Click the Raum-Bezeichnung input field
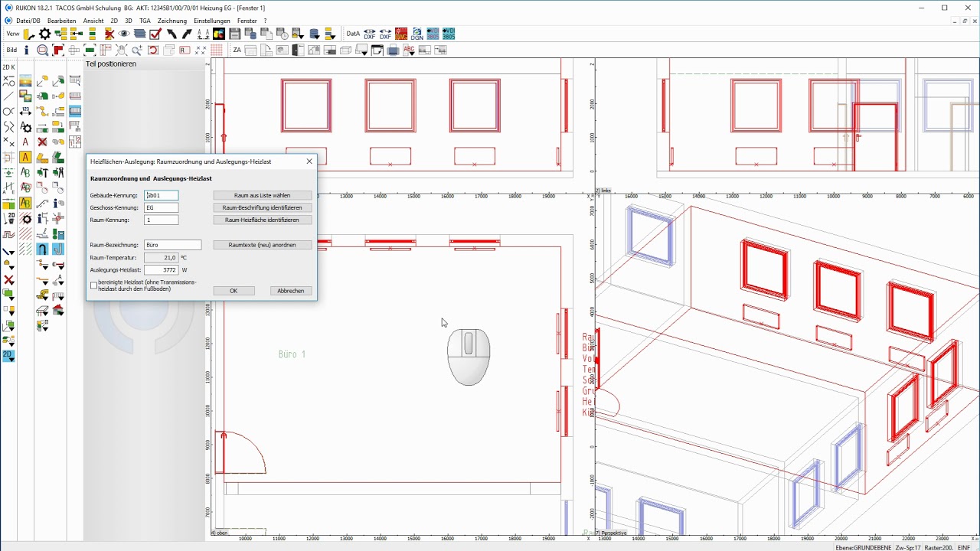The image size is (980, 551). click(172, 245)
